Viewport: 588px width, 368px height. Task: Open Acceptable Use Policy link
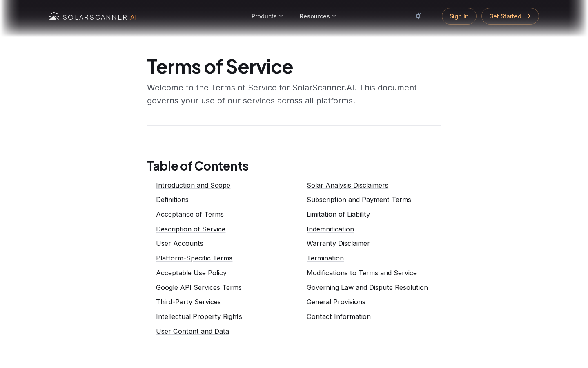coord(191,273)
